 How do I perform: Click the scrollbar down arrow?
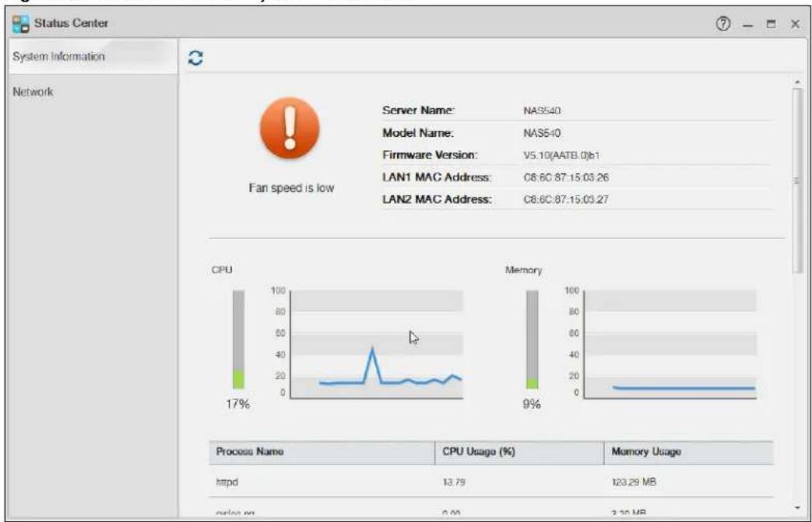[797, 508]
